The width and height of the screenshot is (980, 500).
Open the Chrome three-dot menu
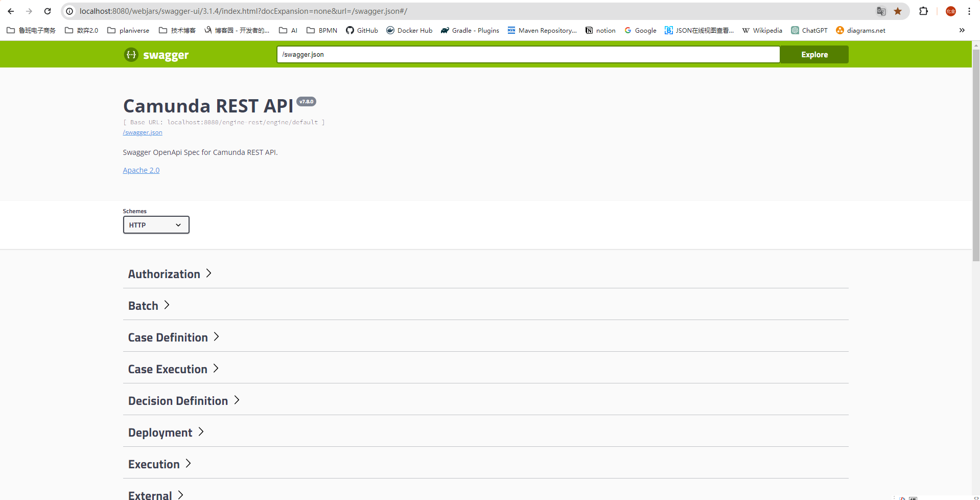[x=969, y=11]
